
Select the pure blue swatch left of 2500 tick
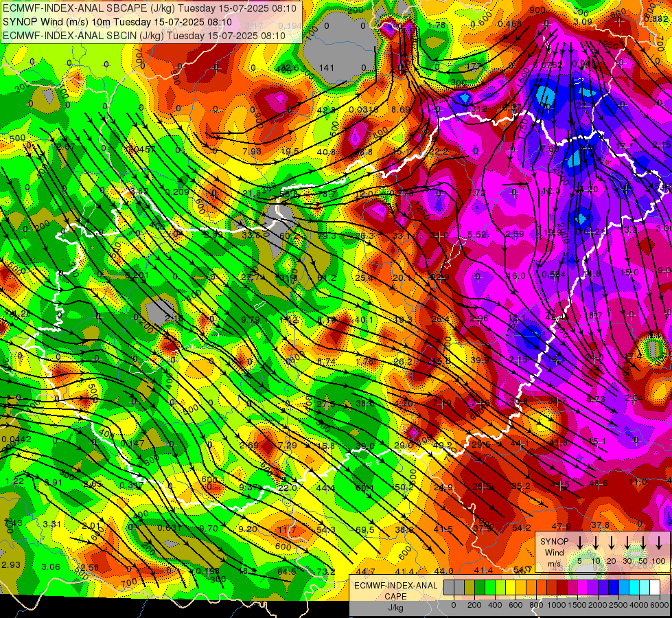pos(613,587)
